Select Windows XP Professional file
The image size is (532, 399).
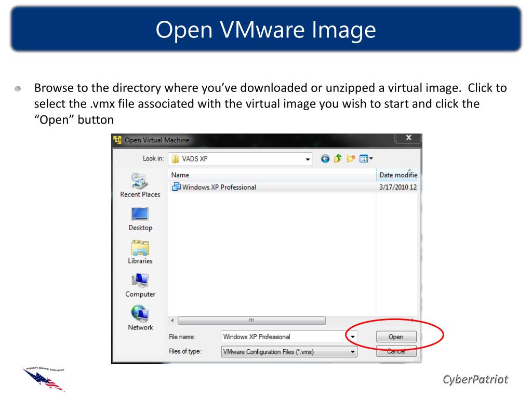[294, 187]
